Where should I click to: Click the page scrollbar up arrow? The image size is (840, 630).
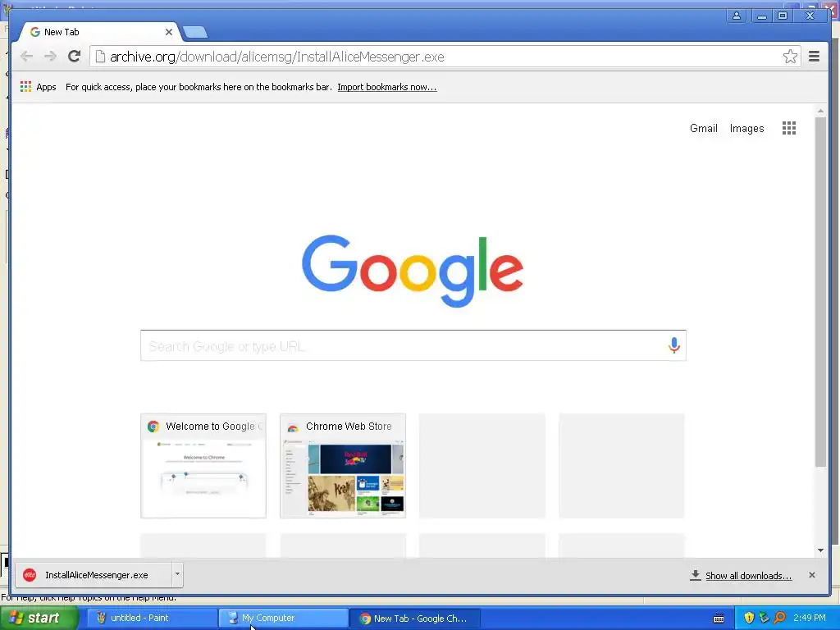point(820,111)
